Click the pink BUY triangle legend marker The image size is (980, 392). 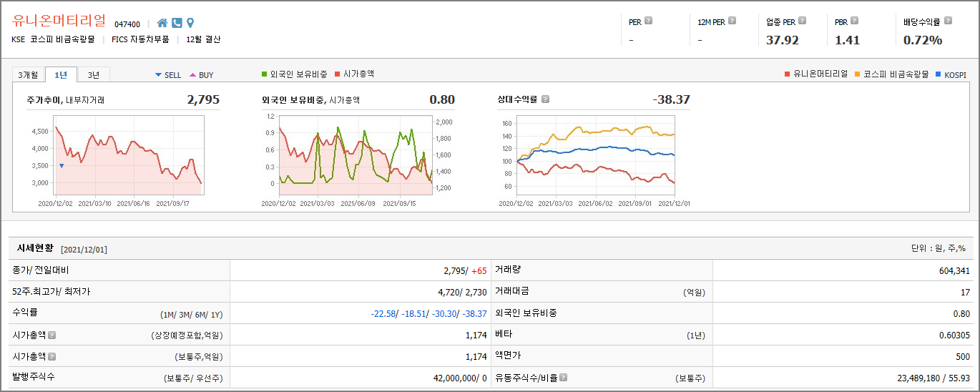[192, 74]
